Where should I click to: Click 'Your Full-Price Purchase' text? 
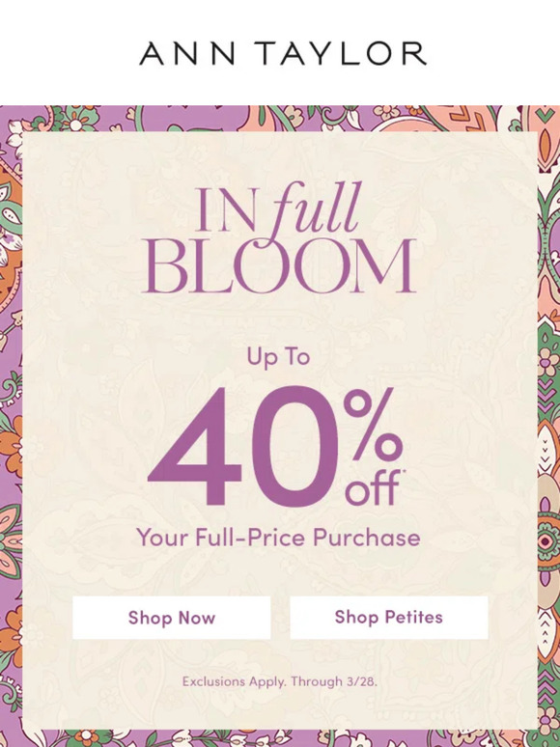pyautogui.click(x=279, y=539)
